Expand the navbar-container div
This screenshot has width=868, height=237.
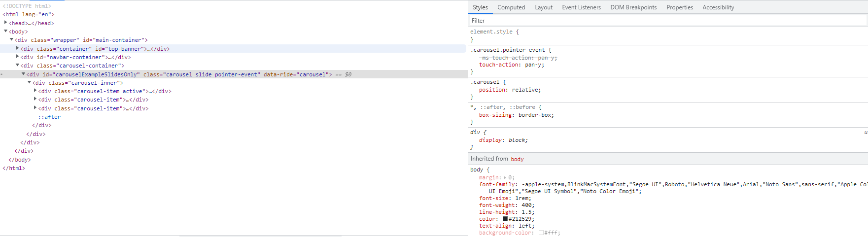[x=17, y=57]
